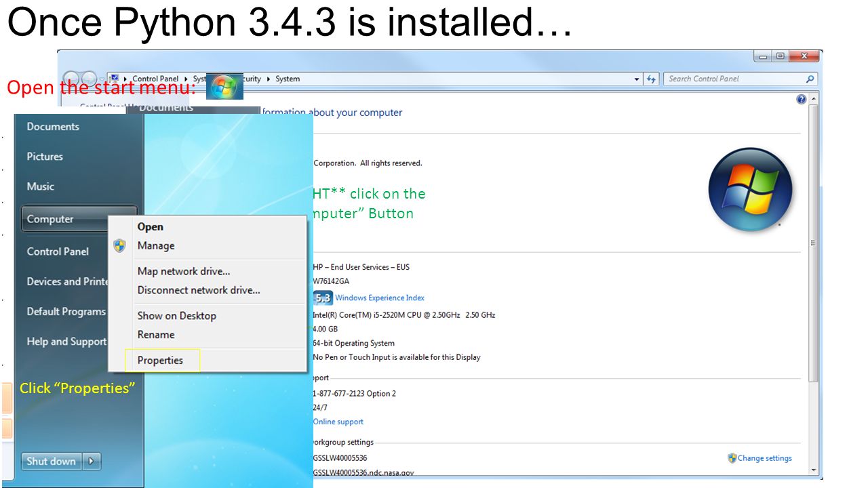
Task: Open the address bar history dropdown arrow
Action: point(637,79)
